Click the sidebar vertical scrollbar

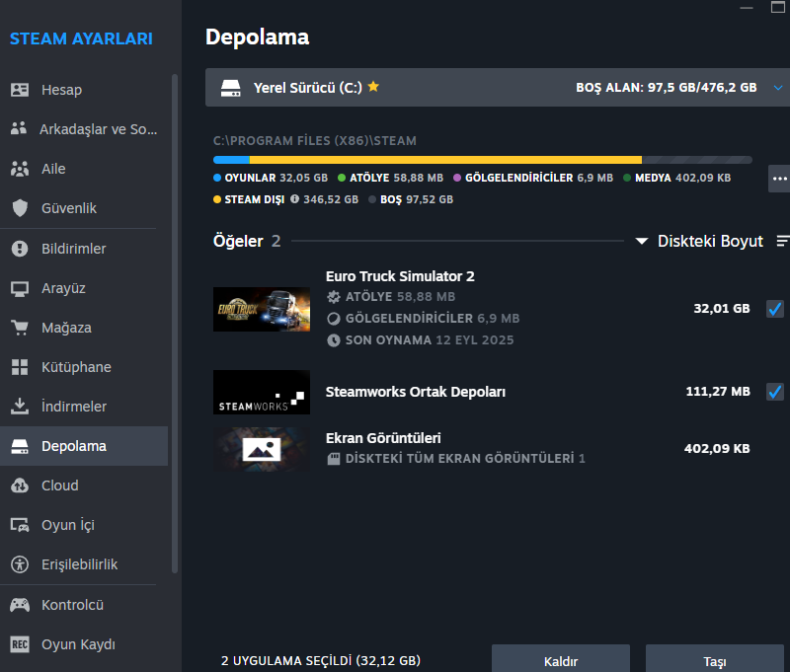pos(175,323)
